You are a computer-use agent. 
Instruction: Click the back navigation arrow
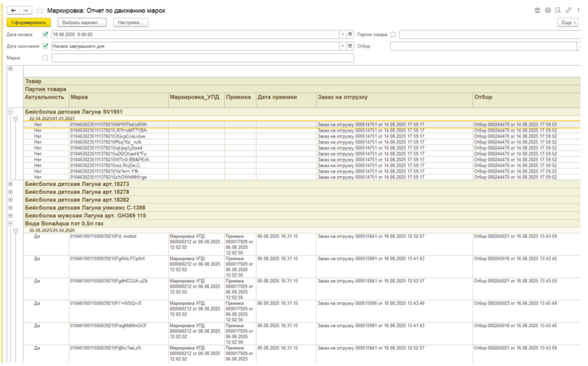click(13, 10)
